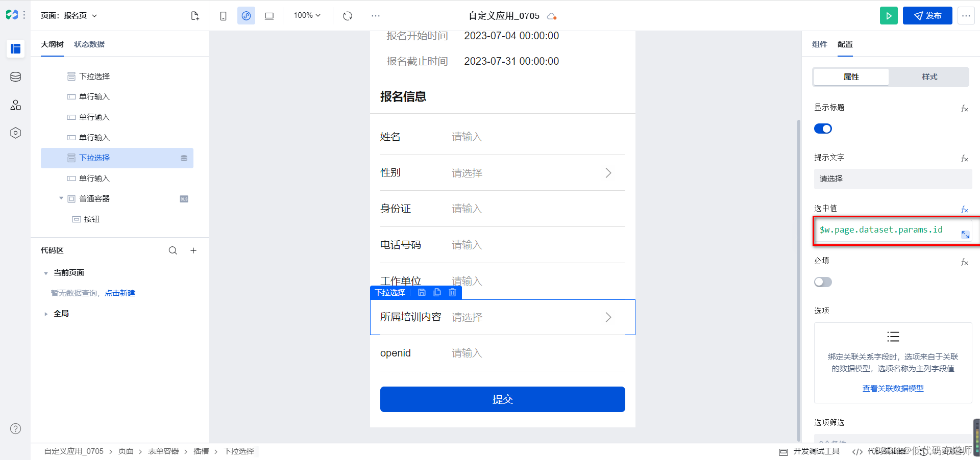This screenshot has width=980, height=460.
Task: Collapse the 普通容器 tree node
Action: pyautogui.click(x=61, y=198)
